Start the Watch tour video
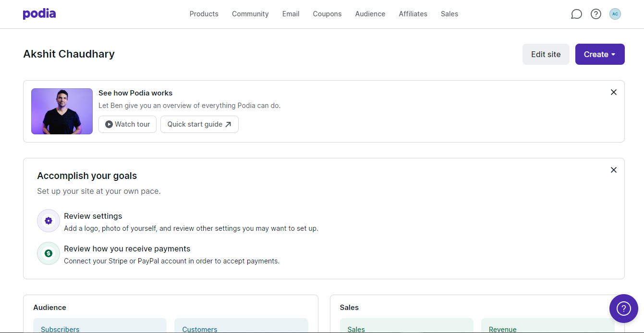644x333 pixels. (127, 124)
